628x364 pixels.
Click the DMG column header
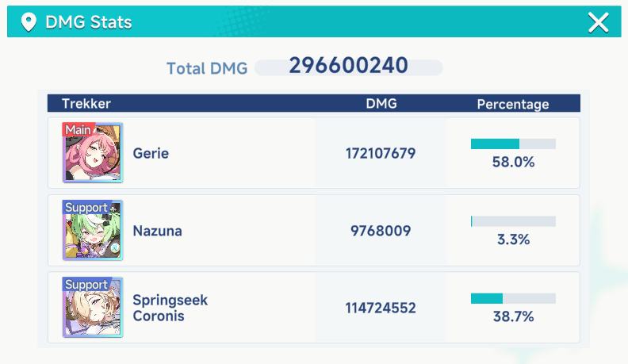(381, 104)
